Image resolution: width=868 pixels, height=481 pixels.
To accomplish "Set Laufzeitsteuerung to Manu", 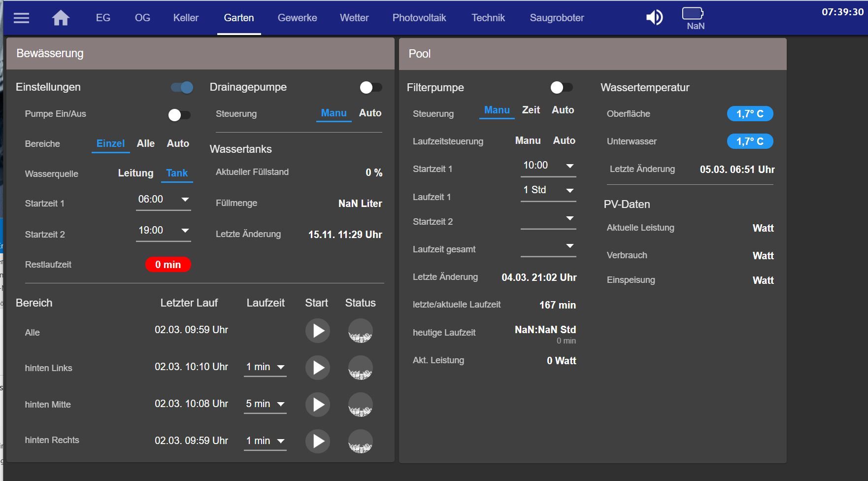I will pos(528,141).
